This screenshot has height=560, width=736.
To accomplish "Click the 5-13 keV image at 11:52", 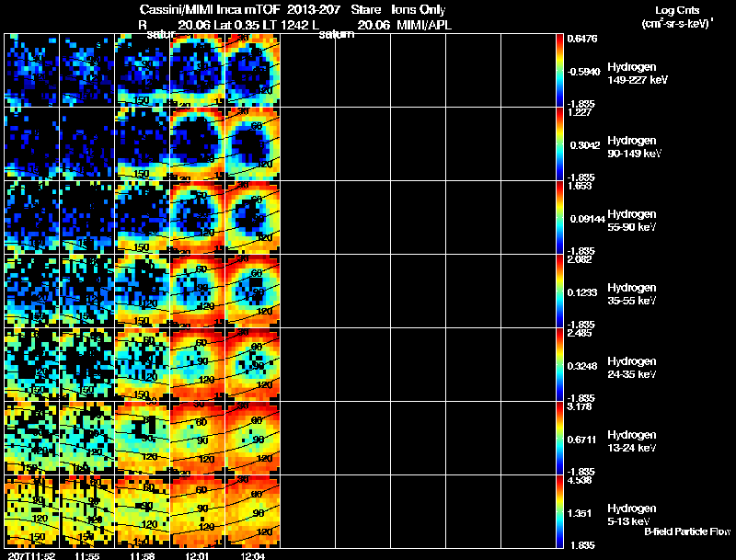I will [31, 511].
